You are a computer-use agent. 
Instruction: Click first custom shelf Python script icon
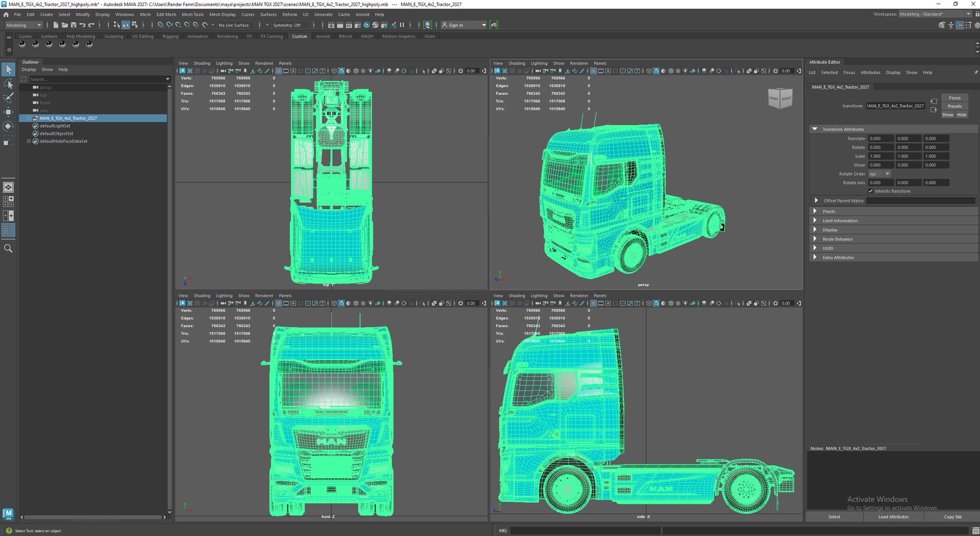point(22,44)
